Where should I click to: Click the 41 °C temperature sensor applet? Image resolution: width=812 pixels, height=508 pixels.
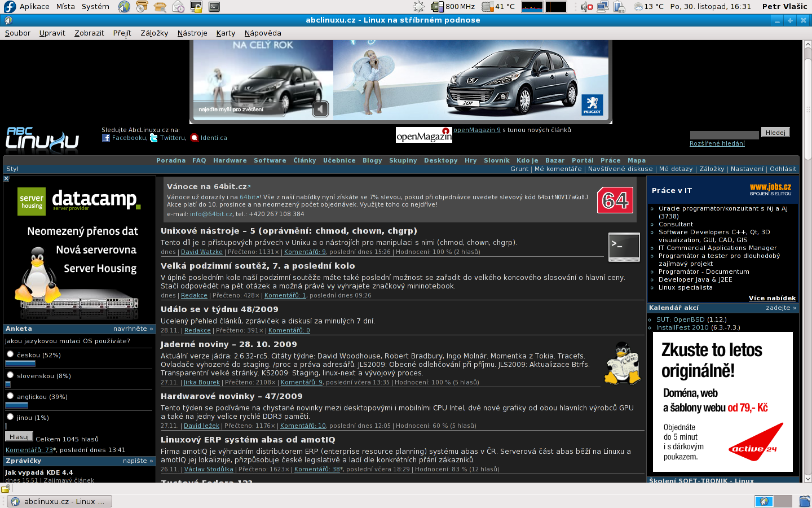(498, 7)
